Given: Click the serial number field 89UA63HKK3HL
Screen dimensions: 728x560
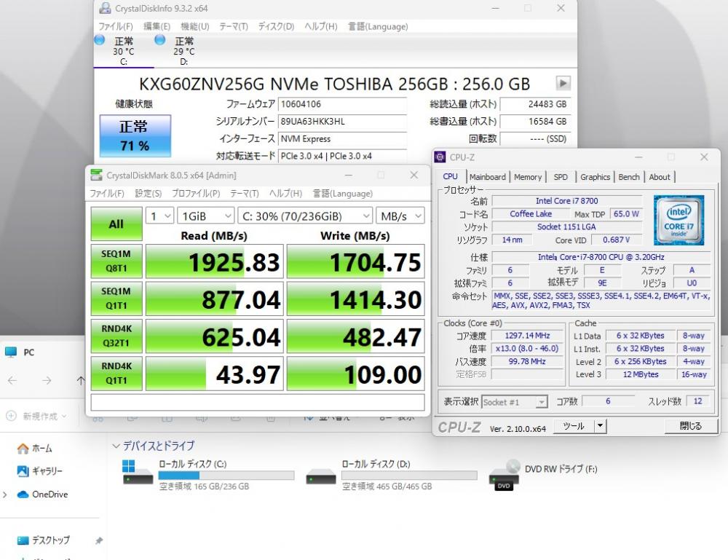Looking at the screenshot, I should [342, 121].
